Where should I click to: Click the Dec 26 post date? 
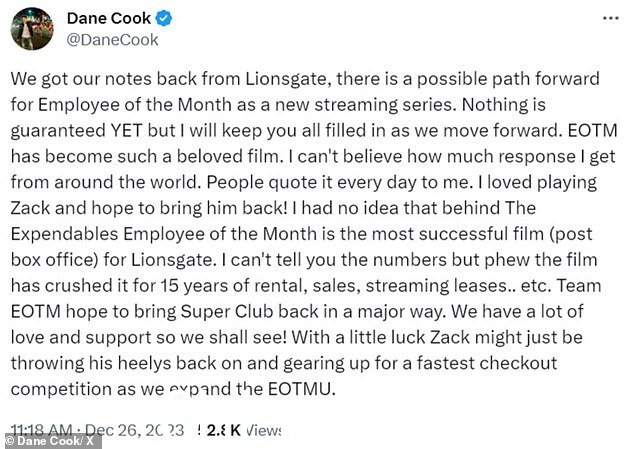coord(134,430)
